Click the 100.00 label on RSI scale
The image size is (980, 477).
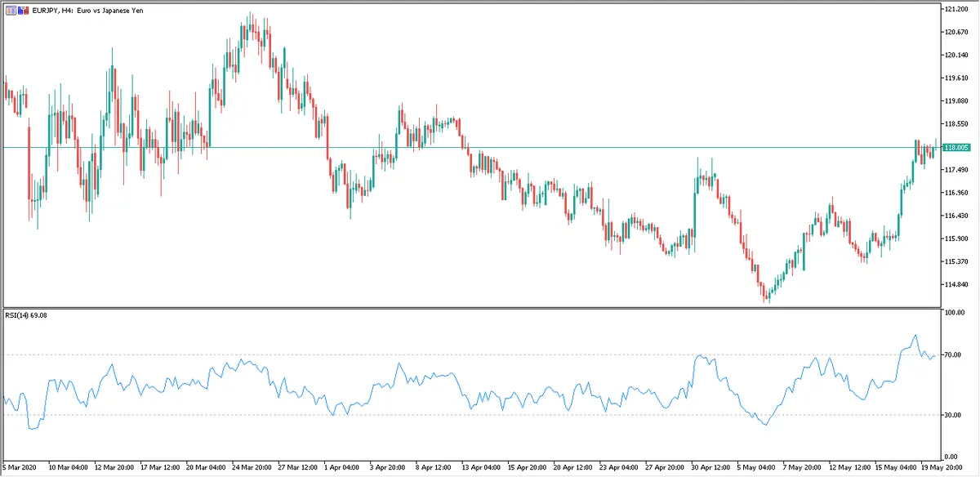pos(954,313)
